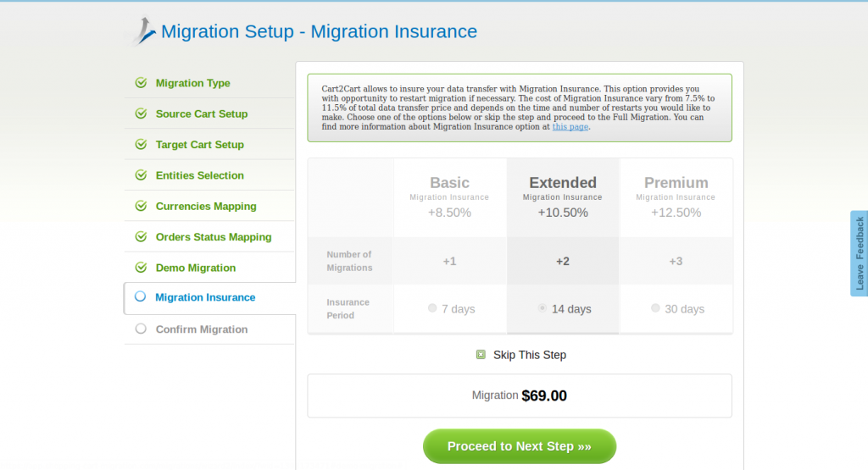Click the Demo Migration checkmark icon
The image size is (868, 470).
[x=141, y=268]
